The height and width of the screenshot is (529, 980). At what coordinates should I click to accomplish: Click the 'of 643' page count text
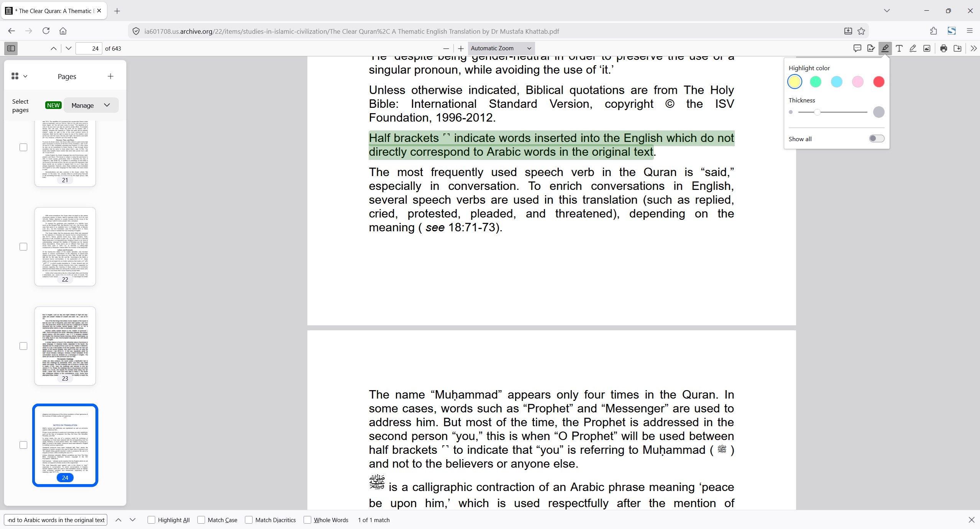tap(113, 48)
